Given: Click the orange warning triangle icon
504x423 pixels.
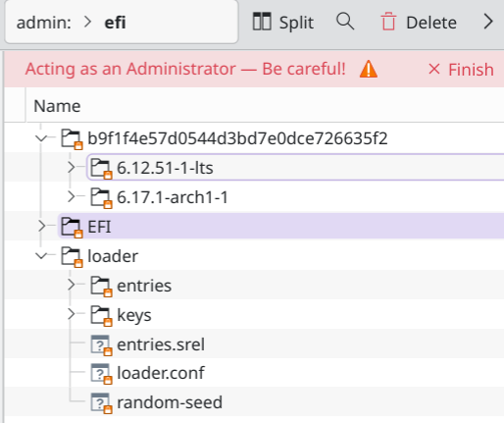Looking at the screenshot, I should click(x=369, y=69).
